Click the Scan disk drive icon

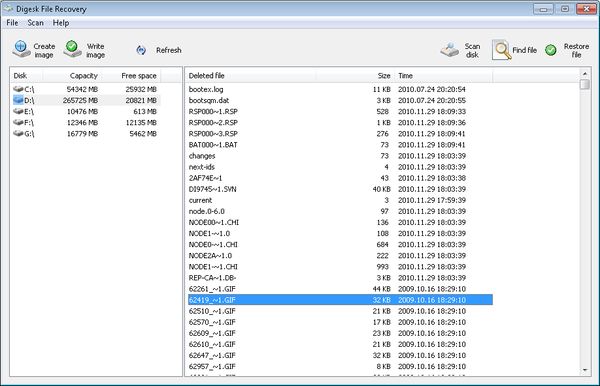[450, 50]
